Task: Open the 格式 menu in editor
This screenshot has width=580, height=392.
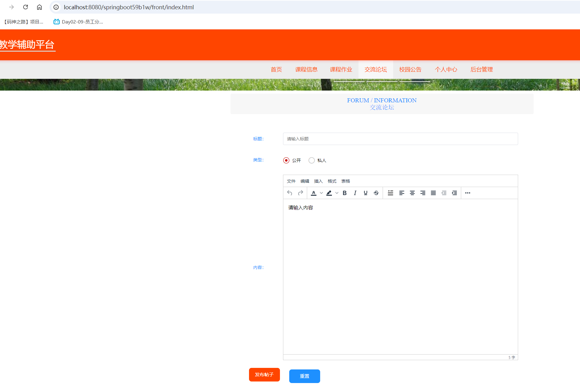Action: point(332,181)
